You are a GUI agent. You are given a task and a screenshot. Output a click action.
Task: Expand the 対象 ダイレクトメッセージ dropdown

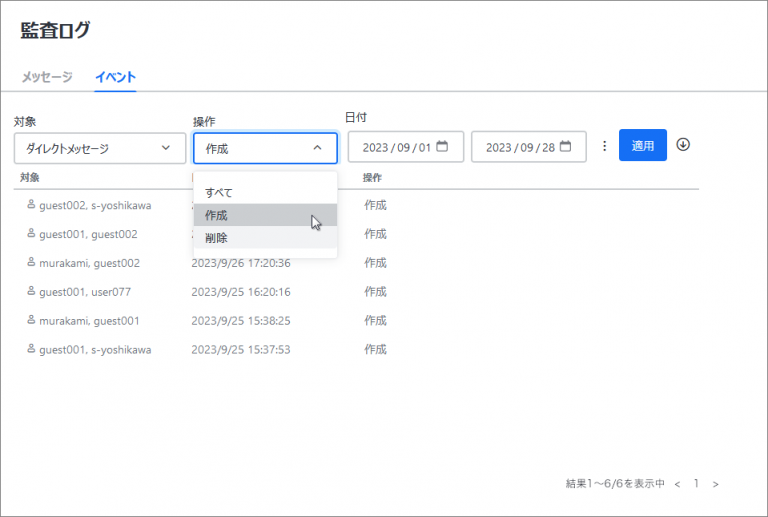[x=99, y=148]
